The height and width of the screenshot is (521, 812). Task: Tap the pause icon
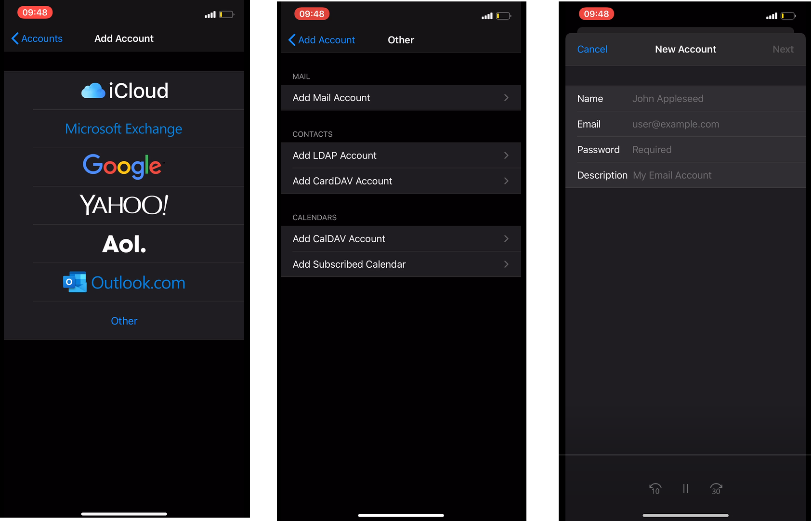(x=685, y=489)
